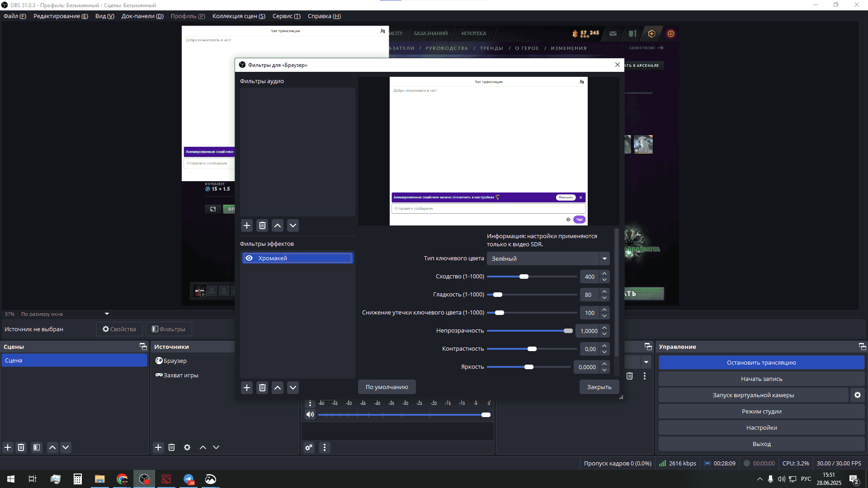This screenshot has height=488, width=868.
Task: Open the Сервис menu
Action: click(286, 16)
